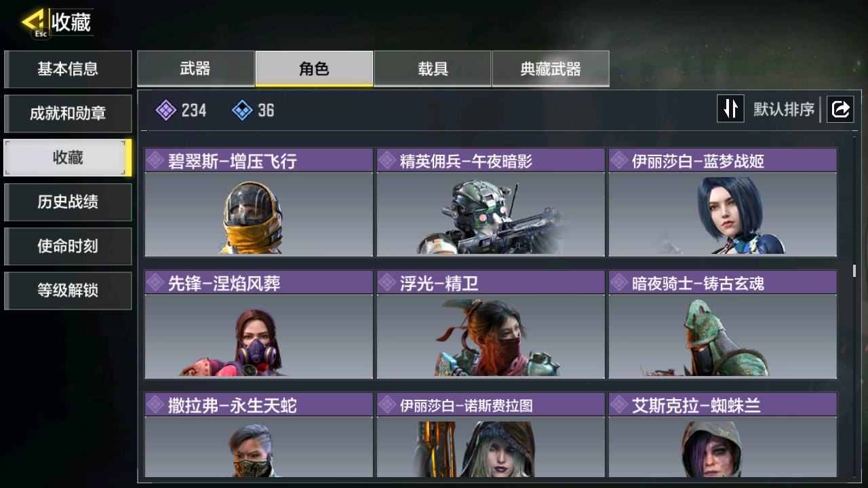Select the 伊丽莎白-蓝梦战姬 character card
The height and width of the screenshot is (488, 868).
point(723,202)
